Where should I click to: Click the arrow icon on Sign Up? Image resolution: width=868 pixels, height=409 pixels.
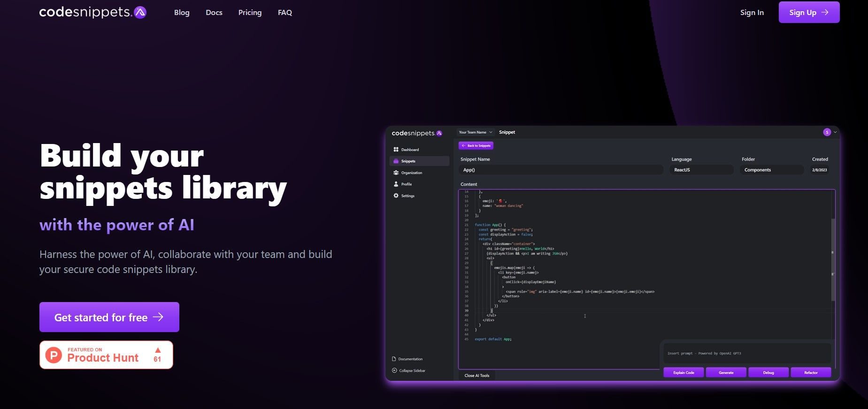pyautogui.click(x=825, y=12)
